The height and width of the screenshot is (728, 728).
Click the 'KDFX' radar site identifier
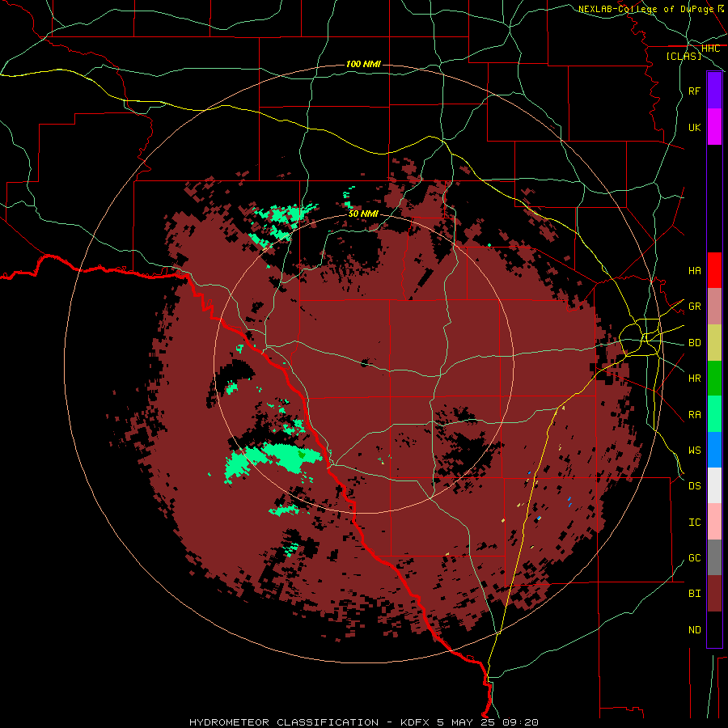point(416,722)
